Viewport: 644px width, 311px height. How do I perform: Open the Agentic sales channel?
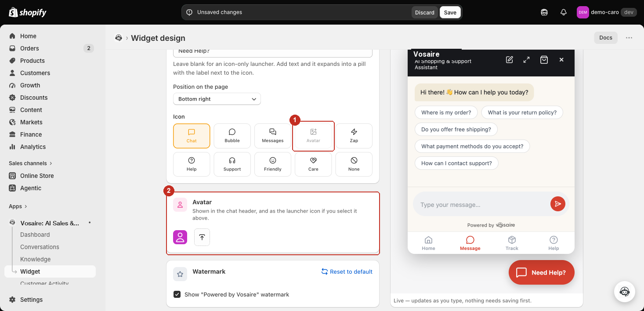coord(50,188)
